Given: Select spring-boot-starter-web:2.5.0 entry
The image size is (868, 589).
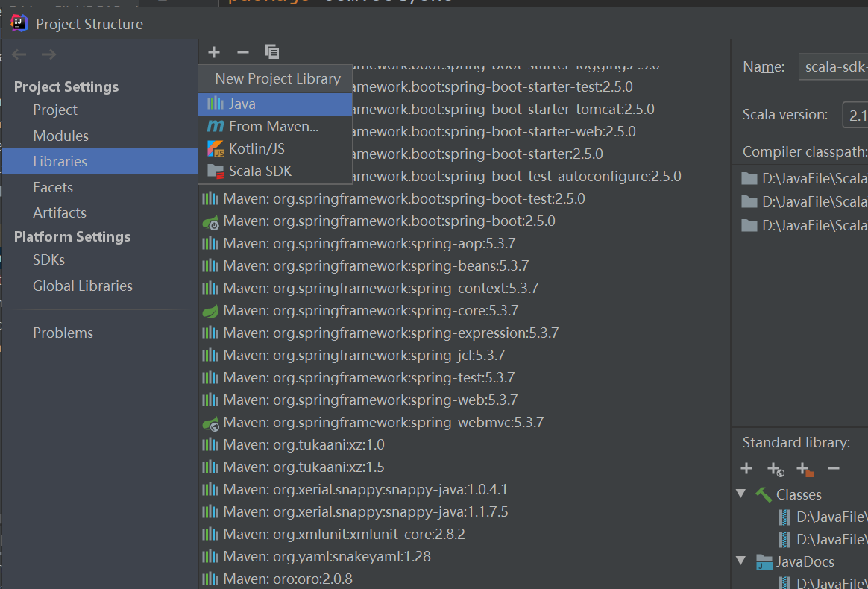Looking at the screenshot, I should (494, 132).
